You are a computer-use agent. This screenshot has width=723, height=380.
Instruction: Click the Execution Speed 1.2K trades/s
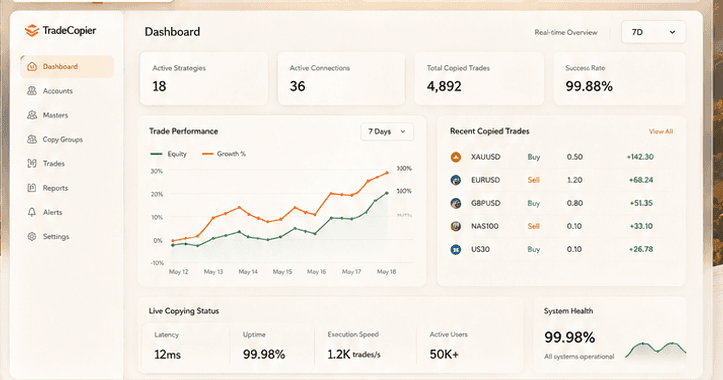coord(354,355)
